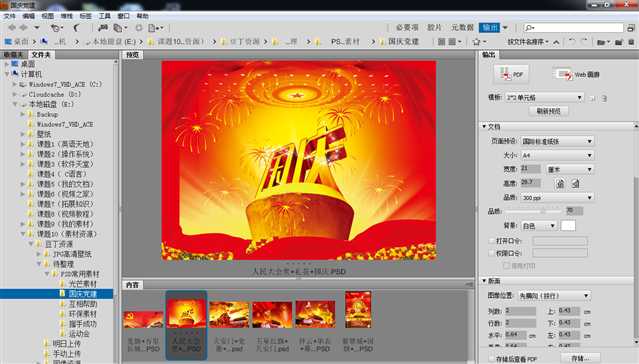Switch to the 元数据 workspace

pos(462,28)
